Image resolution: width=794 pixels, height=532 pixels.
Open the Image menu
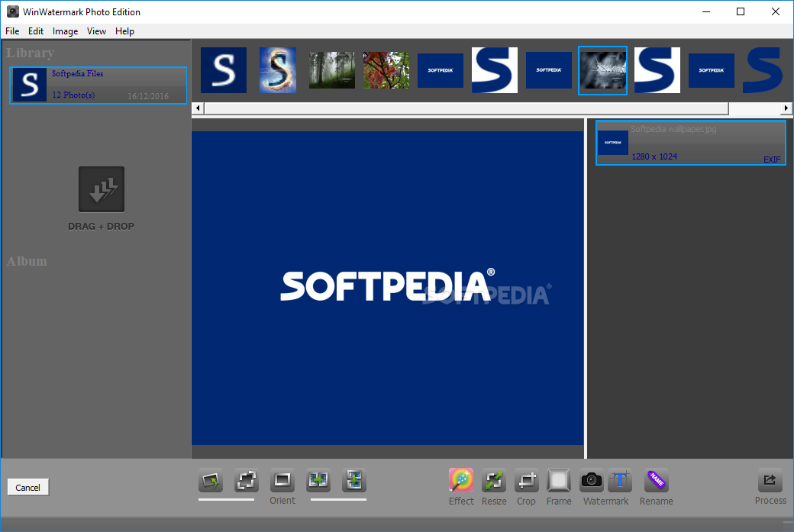click(x=66, y=31)
